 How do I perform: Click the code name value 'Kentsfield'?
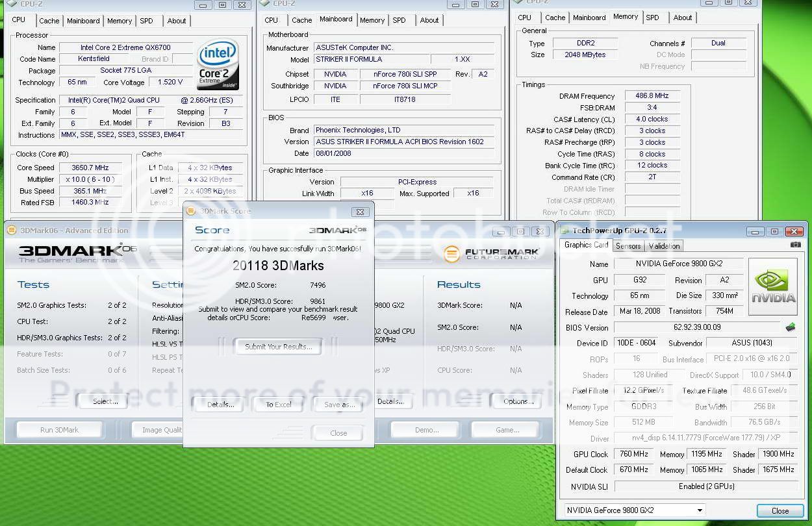(x=95, y=59)
